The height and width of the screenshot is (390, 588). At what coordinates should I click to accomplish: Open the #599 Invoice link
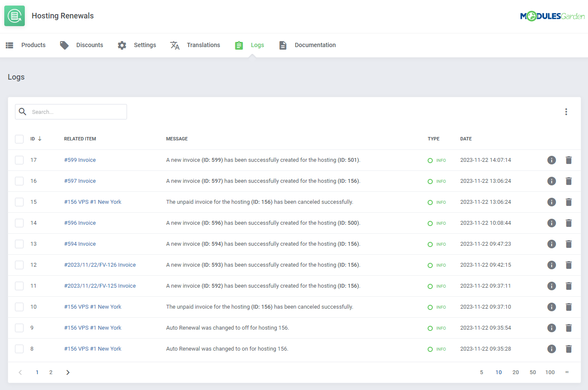[x=80, y=160]
